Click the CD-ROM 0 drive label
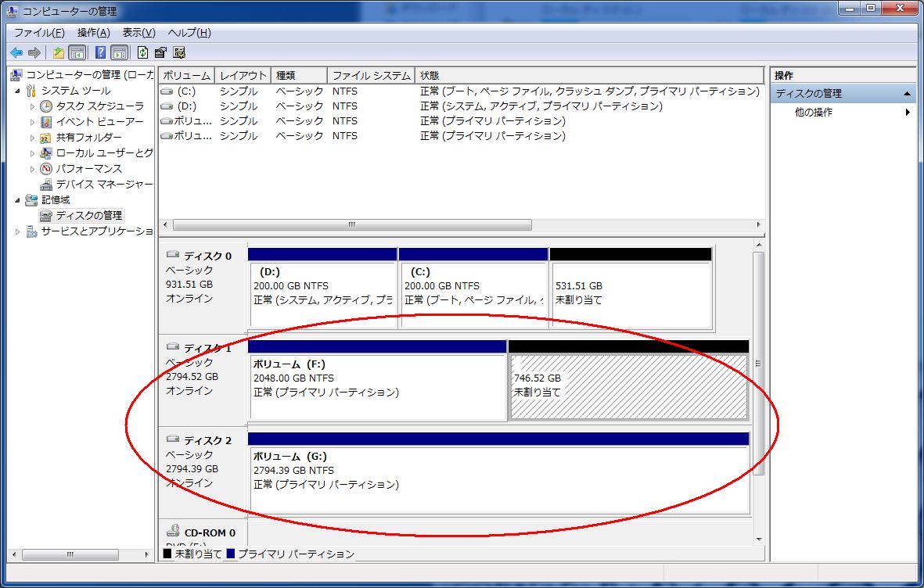The height and width of the screenshot is (588, 924). 210,532
